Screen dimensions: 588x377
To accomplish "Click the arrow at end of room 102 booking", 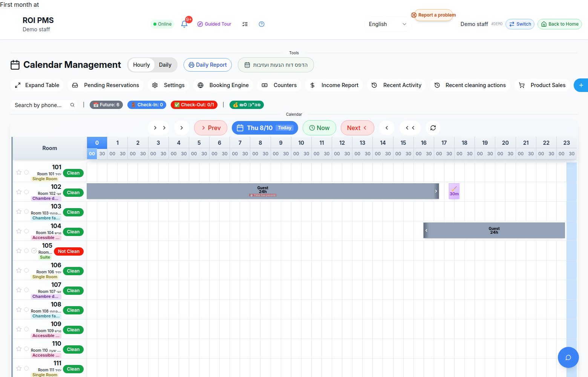I will point(436,191).
